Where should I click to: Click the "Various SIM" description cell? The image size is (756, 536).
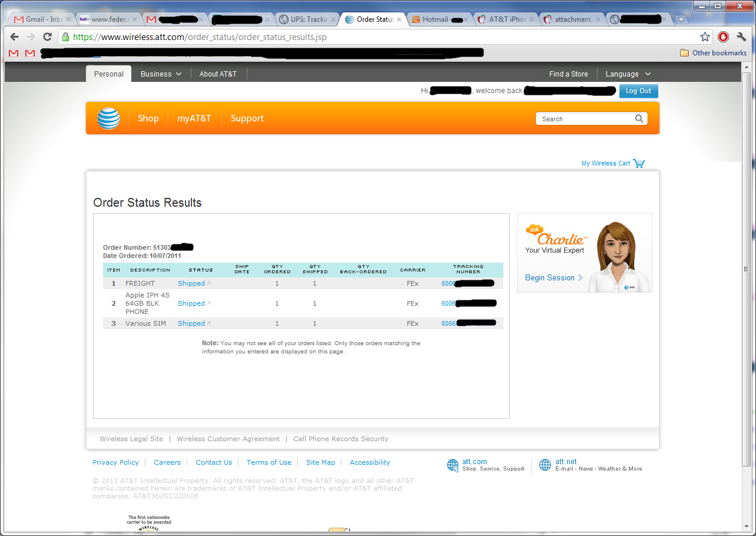145,323
